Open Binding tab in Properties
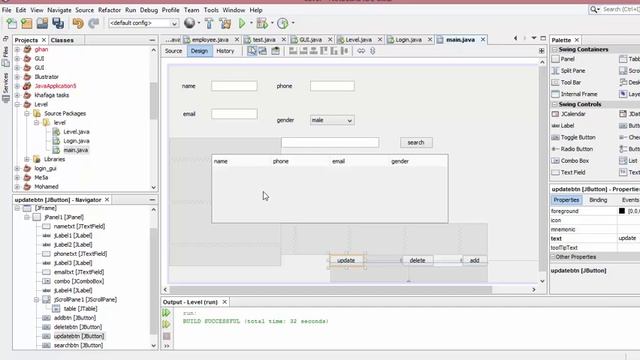The width and height of the screenshot is (640, 360). (x=598, y=200)
